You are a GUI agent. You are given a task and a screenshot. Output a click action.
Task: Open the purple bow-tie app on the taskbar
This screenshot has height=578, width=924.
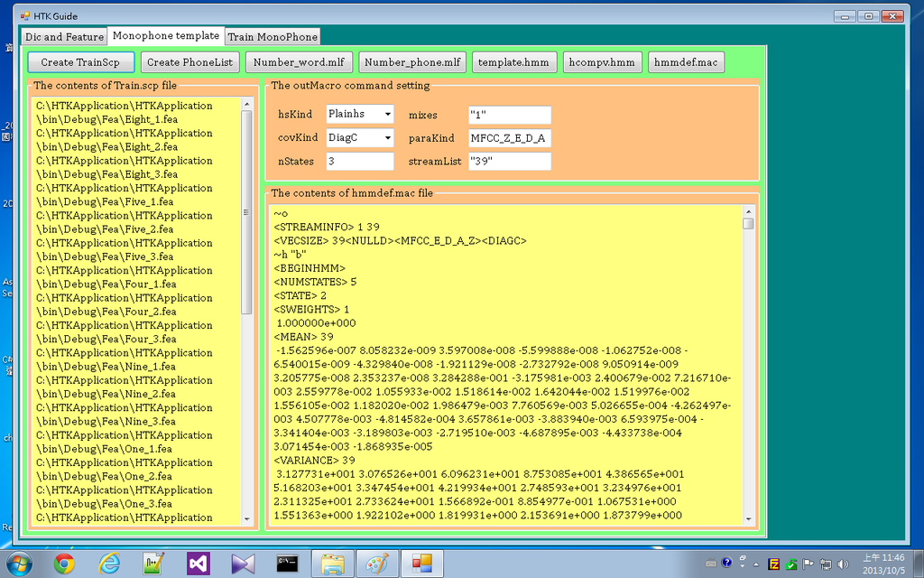243,564
